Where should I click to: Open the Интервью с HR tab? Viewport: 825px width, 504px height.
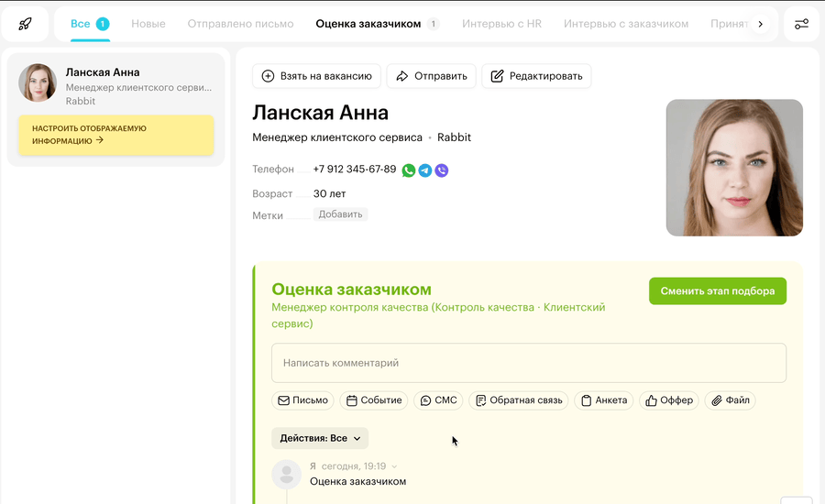[501, 24]
